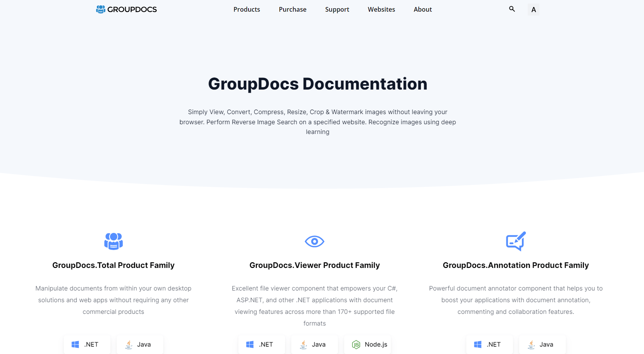Open the About menu
Screen dimensions: 644x354
[423, 9]
